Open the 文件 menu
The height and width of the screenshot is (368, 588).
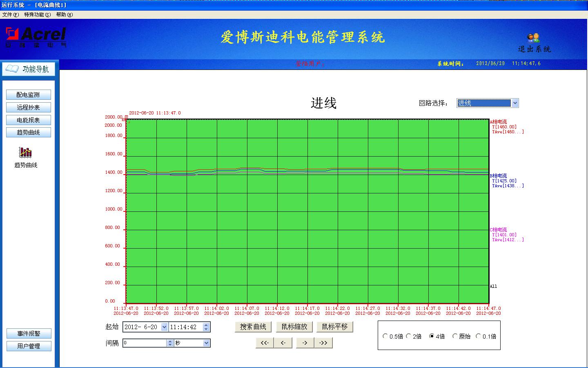pyautogui.click(x=11, y=15)
